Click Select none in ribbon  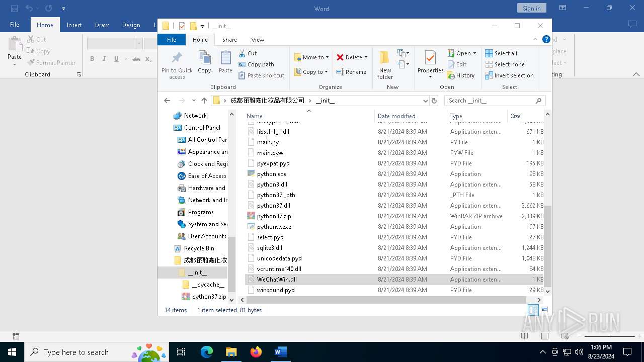(x=505, y=64)
